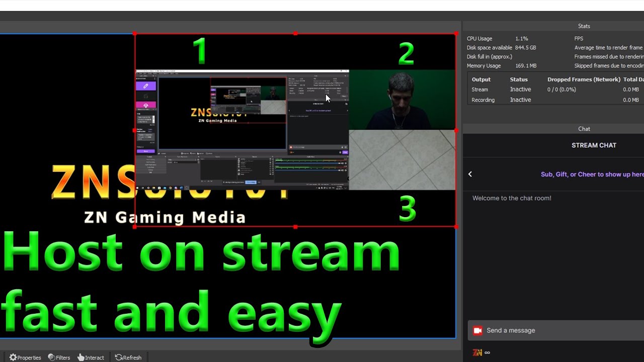Click 'Disk full in (approx.)' label

point(490,57)
